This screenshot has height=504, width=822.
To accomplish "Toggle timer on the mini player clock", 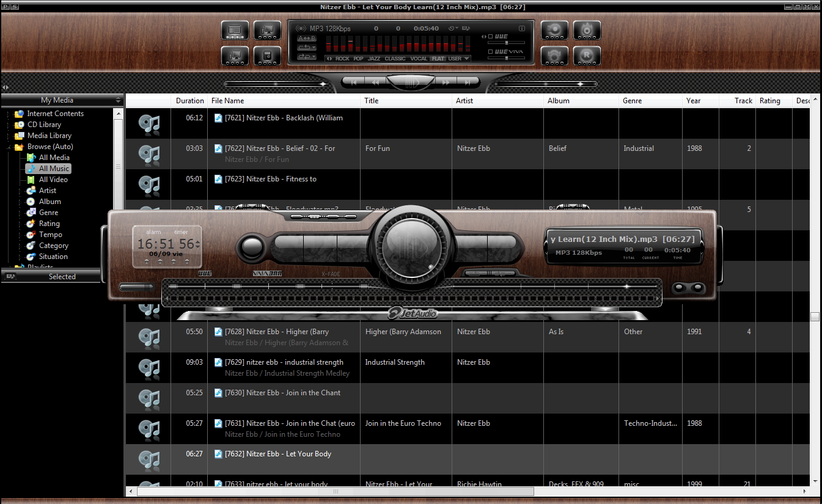I will (x=181, y=232).
